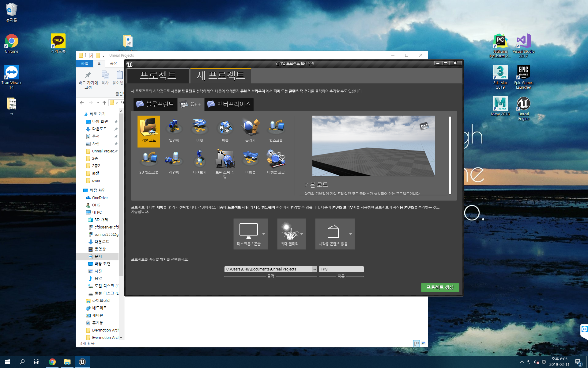The image size is (588, 368).
Task: Open 공유 ribbon tab in Explorer
Action: (114, 63)
